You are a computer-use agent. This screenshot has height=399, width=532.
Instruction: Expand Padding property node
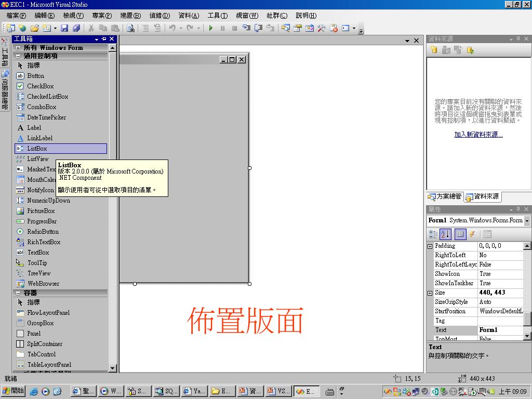(x=430, y=246)
